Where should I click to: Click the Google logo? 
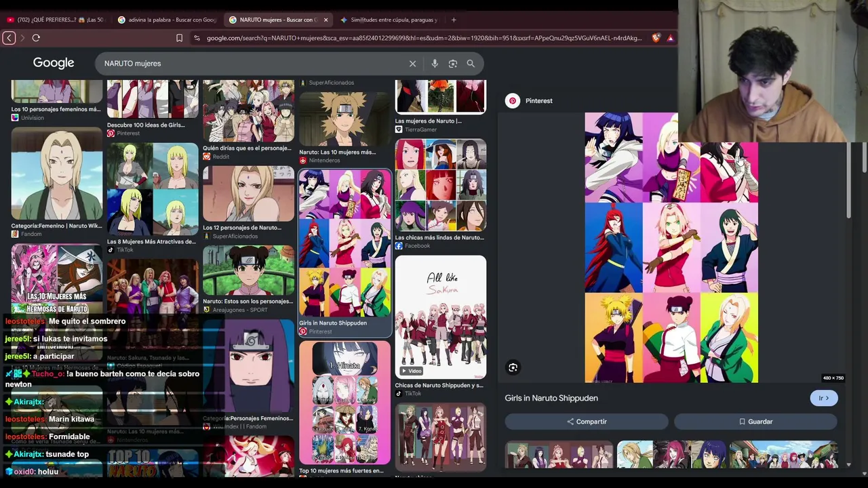[54, 63]
